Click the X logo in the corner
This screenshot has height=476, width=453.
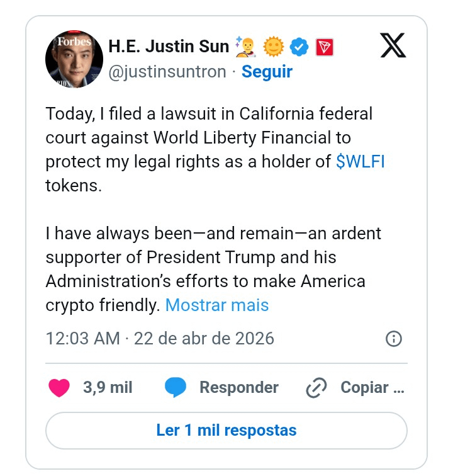tap(393, 45)
